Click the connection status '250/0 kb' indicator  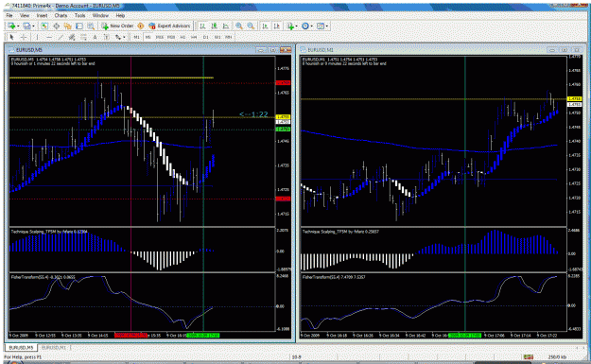click(557, 356)
